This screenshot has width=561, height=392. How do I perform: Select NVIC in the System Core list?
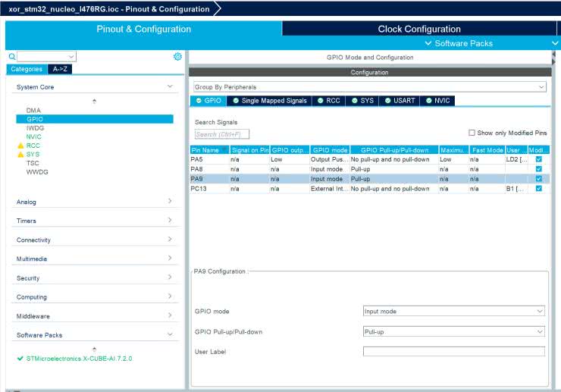pyautogui.click(x=35, y=136)
